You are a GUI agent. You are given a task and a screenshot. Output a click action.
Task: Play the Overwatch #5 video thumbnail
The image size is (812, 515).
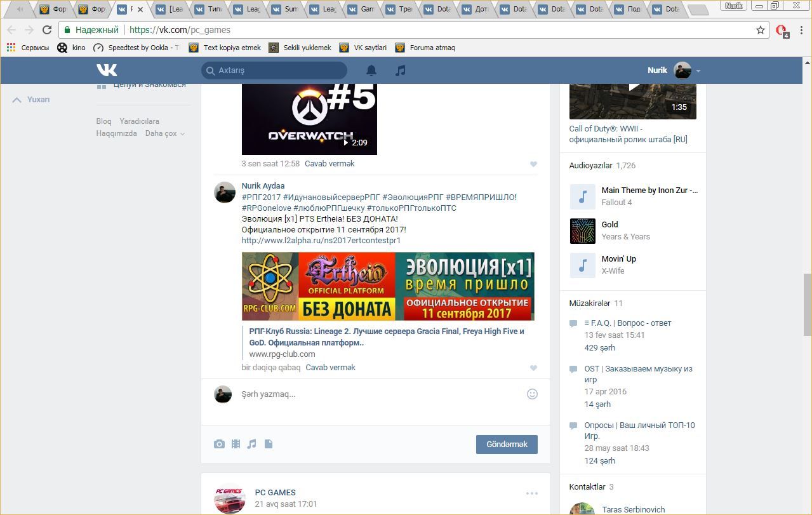309,119
